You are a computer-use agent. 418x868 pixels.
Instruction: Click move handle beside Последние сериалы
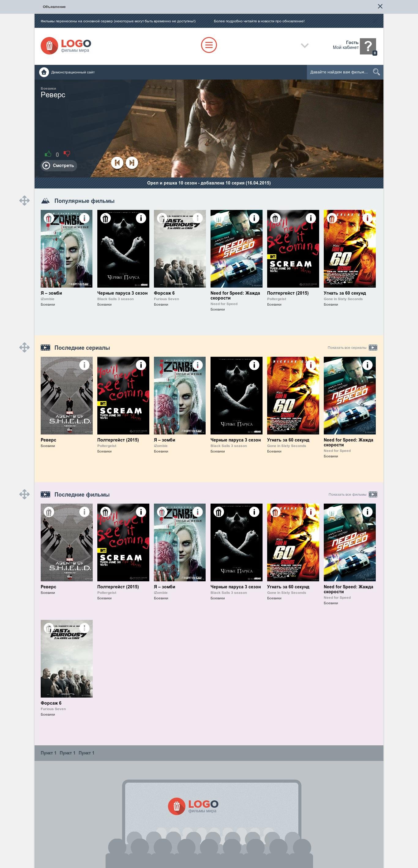point(24,348)
